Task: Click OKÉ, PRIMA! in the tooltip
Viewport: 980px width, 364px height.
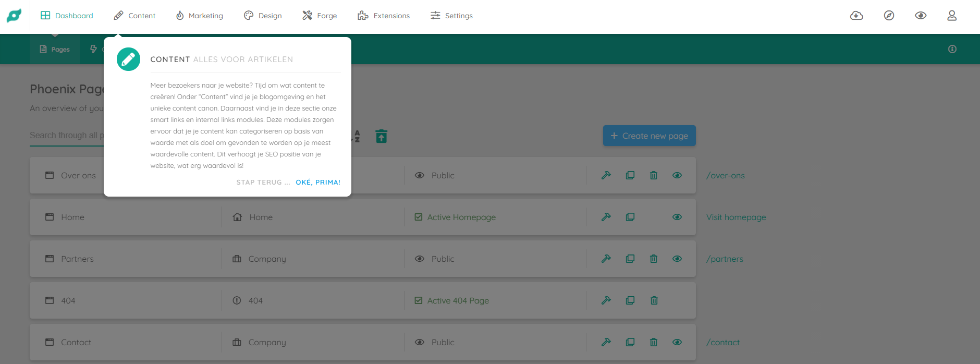Action: [318, 182]
